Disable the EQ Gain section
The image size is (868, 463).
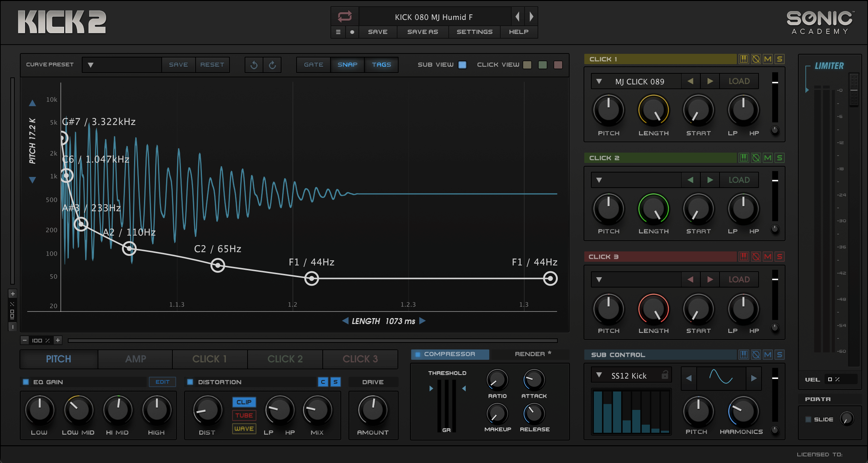click(x=26, y=382)
